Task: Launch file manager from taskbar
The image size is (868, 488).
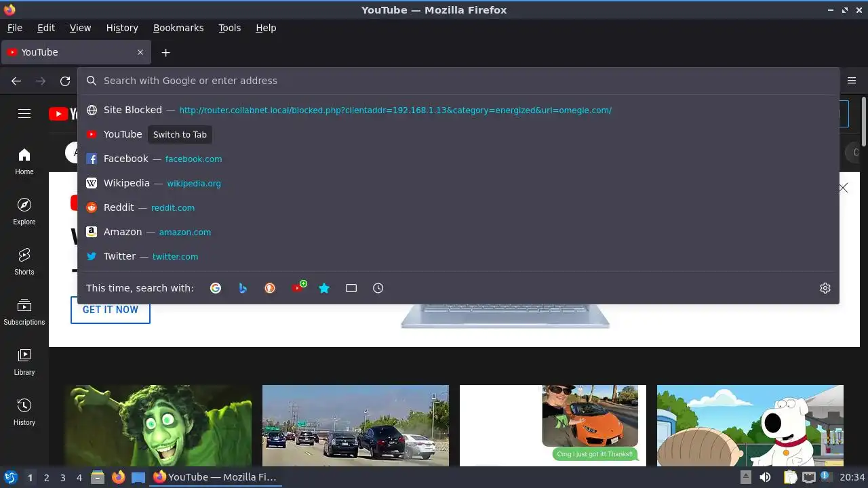Action: (x=98, y=477)
